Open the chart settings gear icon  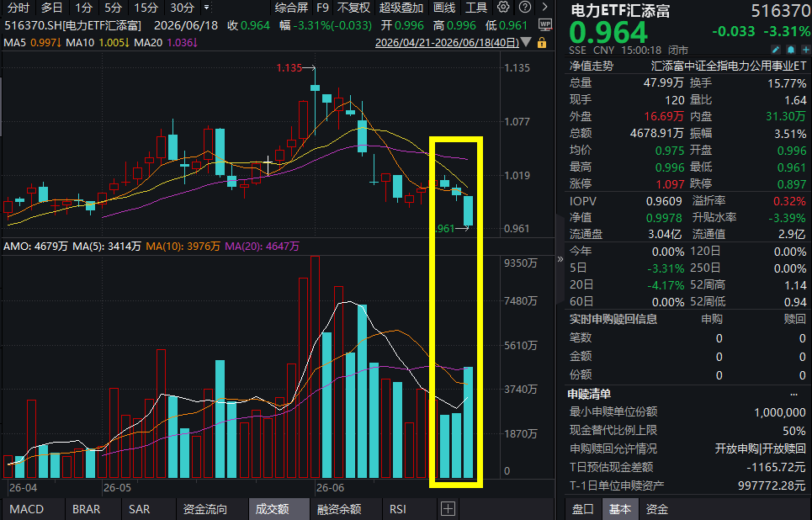point(503,8)
